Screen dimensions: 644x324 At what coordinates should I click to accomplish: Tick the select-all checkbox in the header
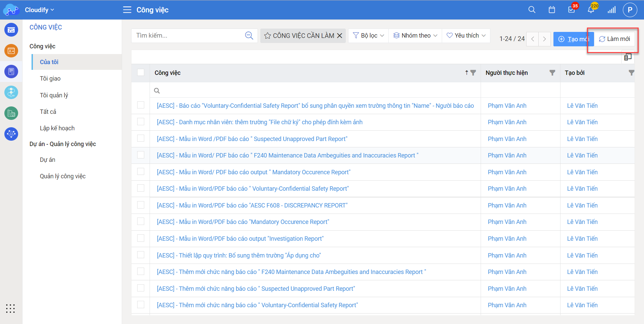141,73
